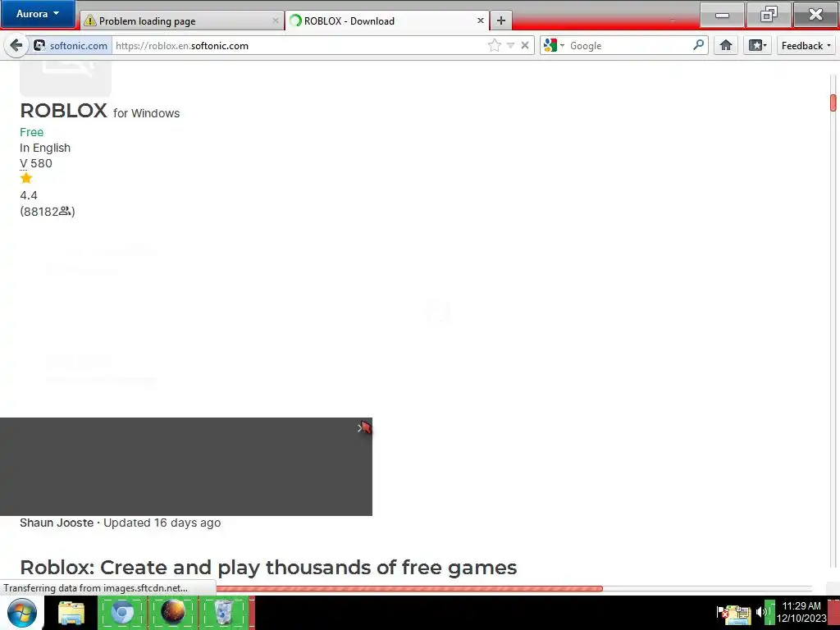840x630 pixels.
Task: Click the softonic.com site identity button
Action: tap(71, 46)
